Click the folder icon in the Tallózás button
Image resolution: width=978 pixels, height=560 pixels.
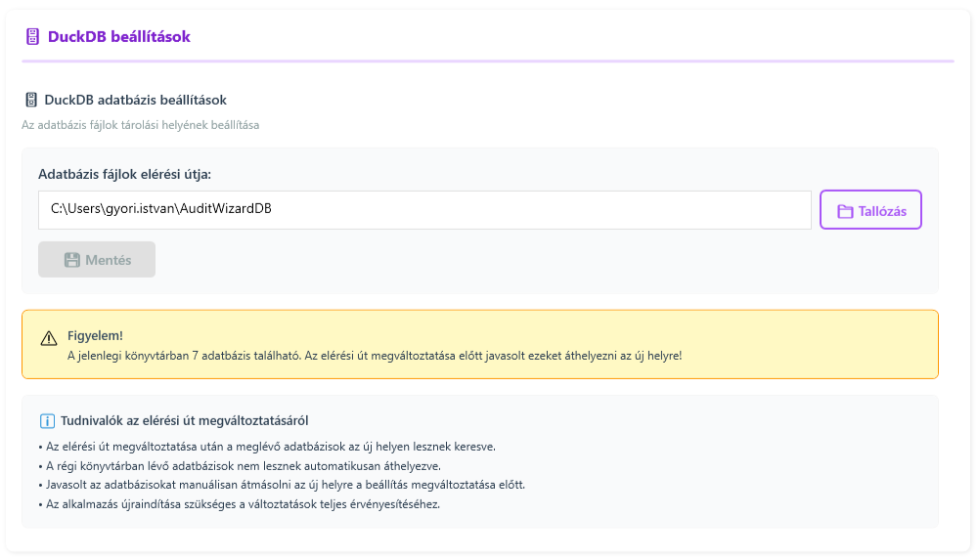[x=845, y=211]
